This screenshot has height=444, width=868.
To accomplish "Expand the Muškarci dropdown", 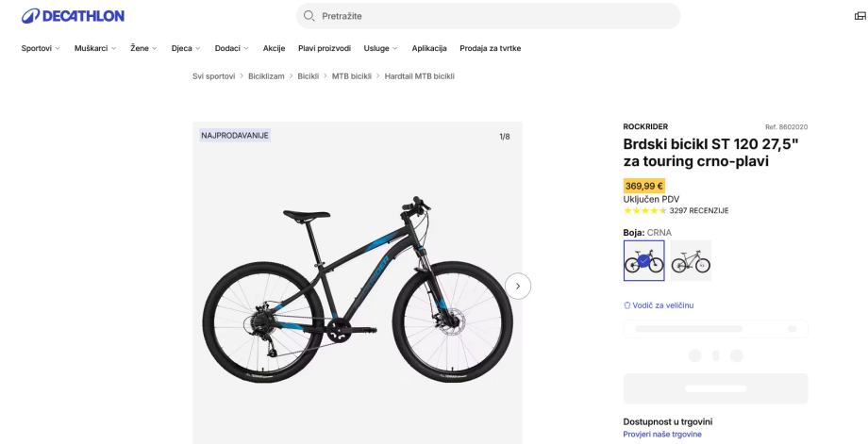I will tap(95, 49).
